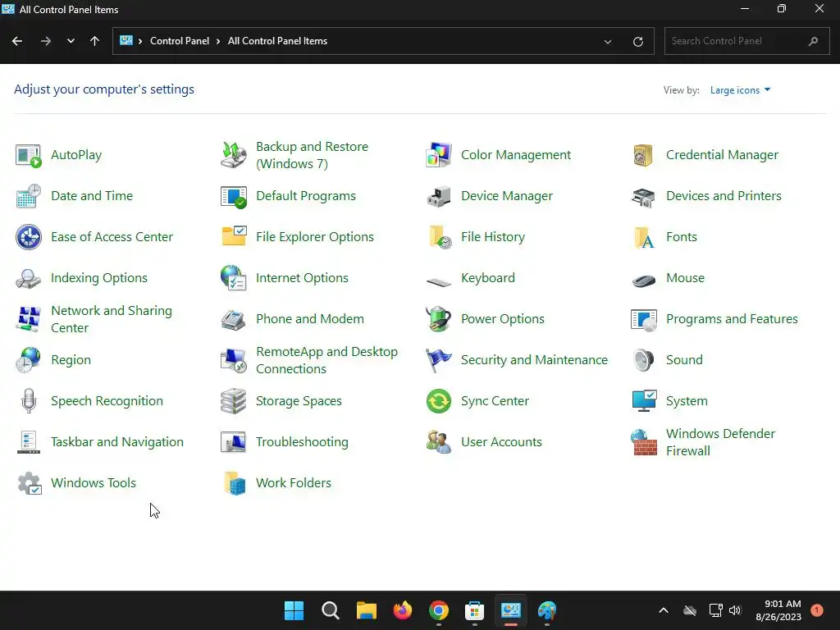Click the Device Manager icon

point(439,196)
